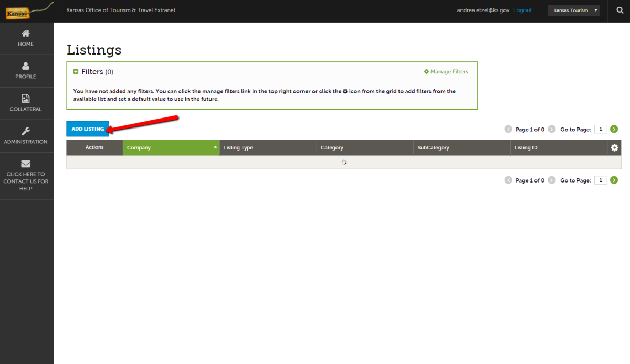630x364 pixels.
Task: Click the andrea.etzel@ks.gov account text
Action: 484,10
